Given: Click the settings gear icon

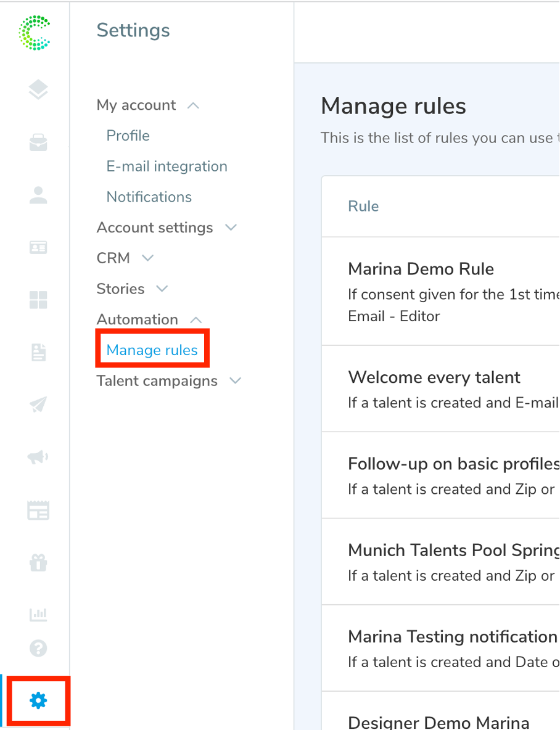Looking at the screenshot, I should pyautogui.click(x=38, y=700).
